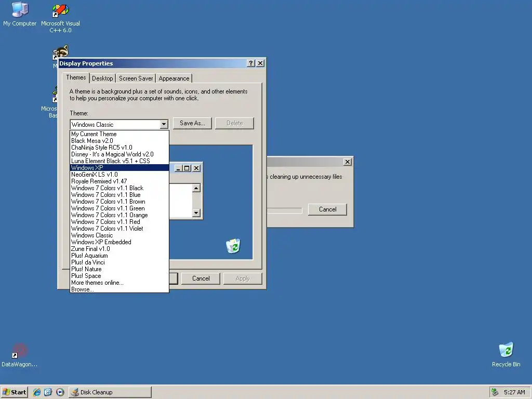
Task: Select NeoGeniX LS v1.0 theme
Action: point(119,175)
